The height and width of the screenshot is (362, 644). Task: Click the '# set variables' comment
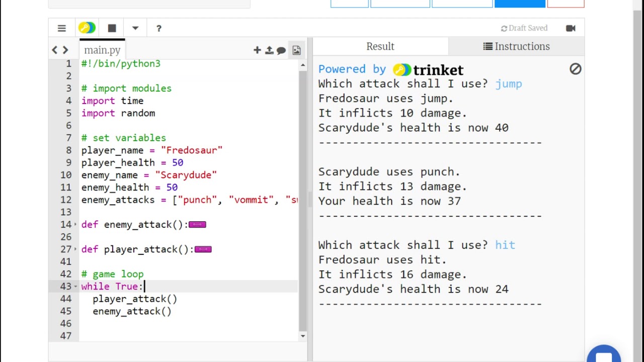tap(124, 138)
